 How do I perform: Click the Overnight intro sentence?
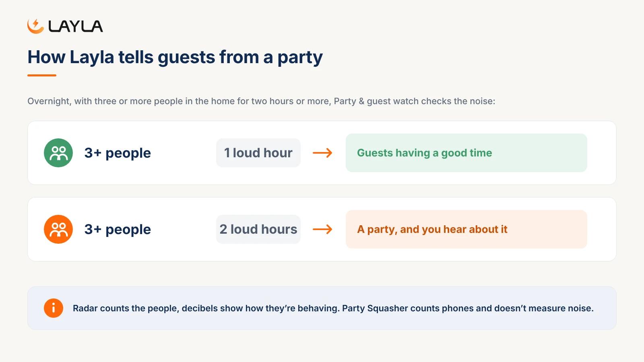point(261,101)
